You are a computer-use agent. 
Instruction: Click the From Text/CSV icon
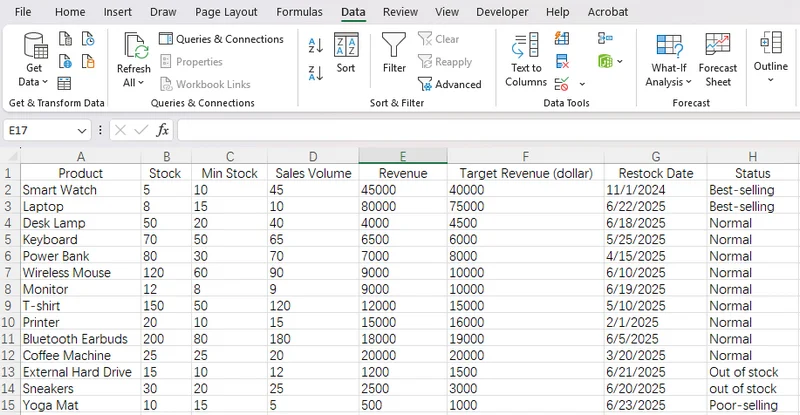click(65, 39)
